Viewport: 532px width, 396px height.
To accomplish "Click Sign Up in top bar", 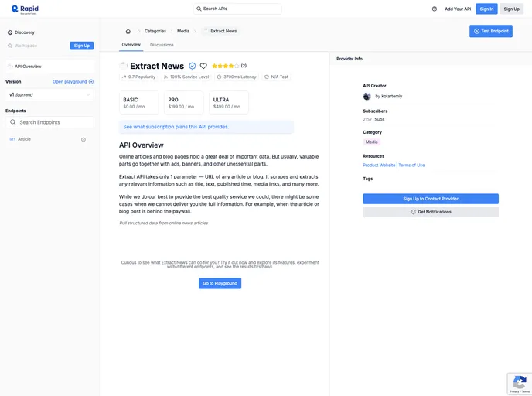I will (511, 9).
